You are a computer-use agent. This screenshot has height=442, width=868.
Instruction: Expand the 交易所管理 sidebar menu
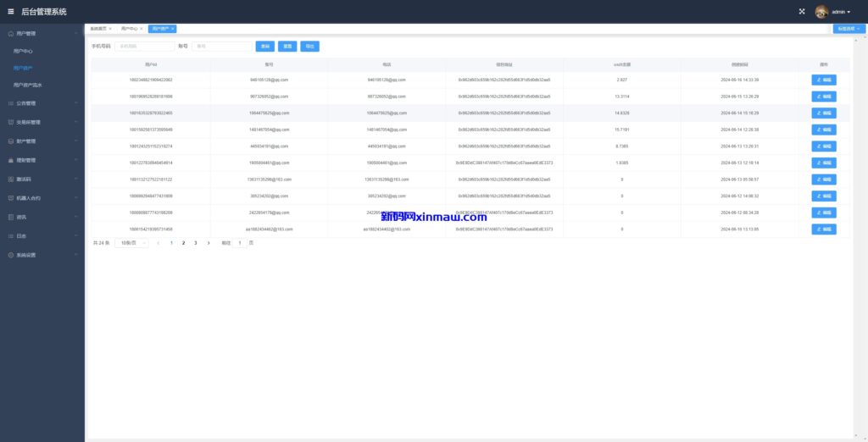pyautogui.click(x=42, y=122)
